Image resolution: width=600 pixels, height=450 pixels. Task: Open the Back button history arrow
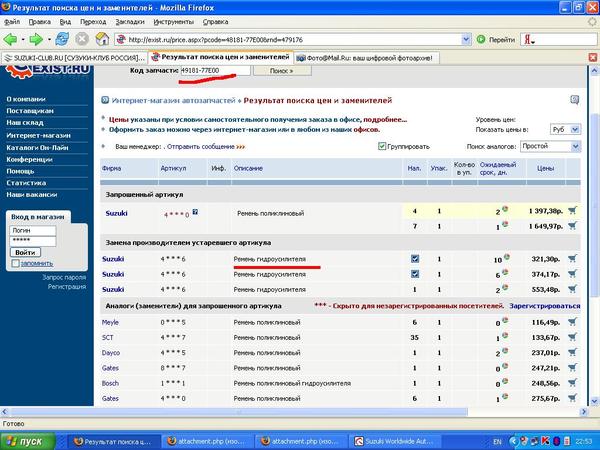[x=23, y=39]
